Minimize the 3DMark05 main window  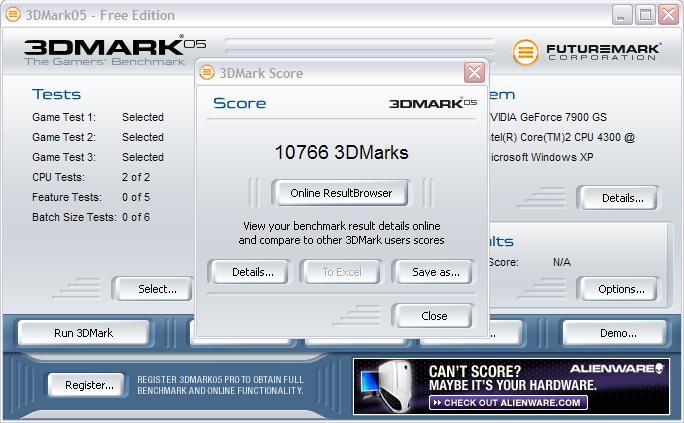point(621,15)
